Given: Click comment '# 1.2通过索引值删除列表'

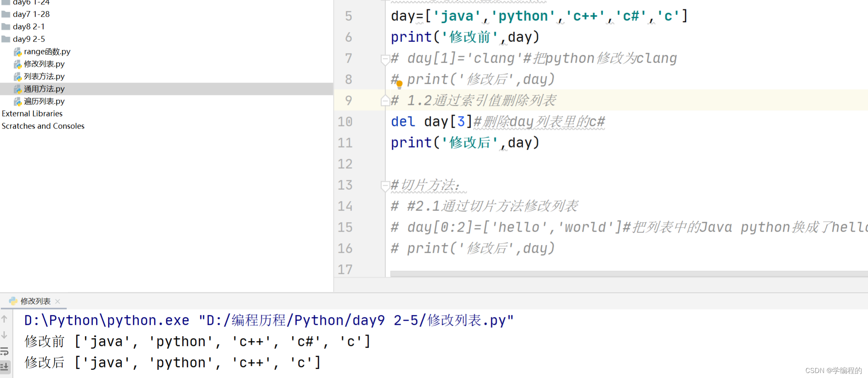Looking at the screenshot, I should [473, 100].
